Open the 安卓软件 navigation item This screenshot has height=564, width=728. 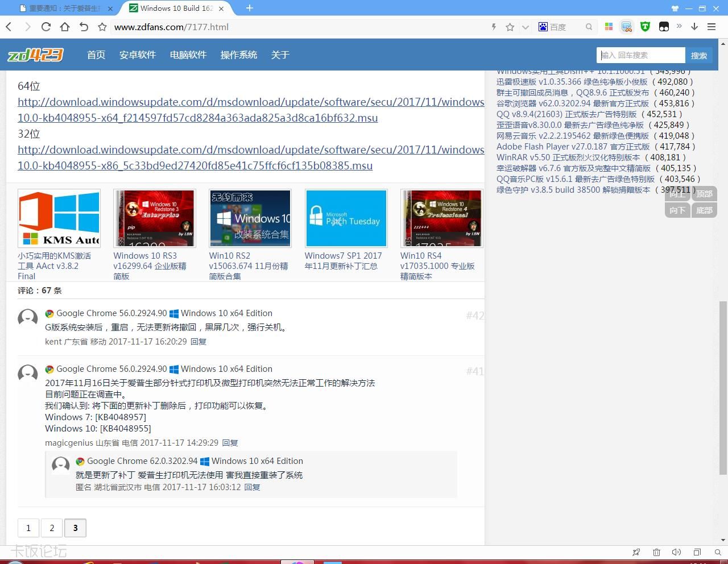[138, 55]
